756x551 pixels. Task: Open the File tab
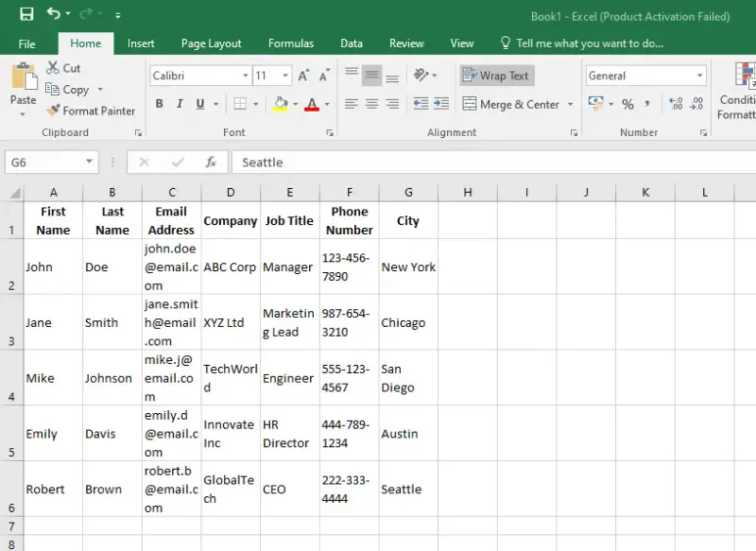click(27, 43)
